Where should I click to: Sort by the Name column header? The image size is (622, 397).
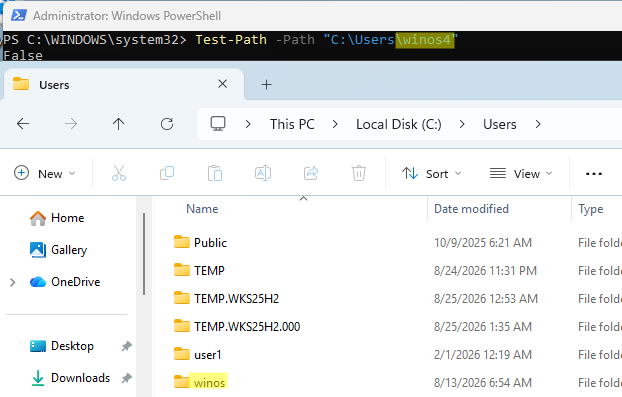(202, 209)
